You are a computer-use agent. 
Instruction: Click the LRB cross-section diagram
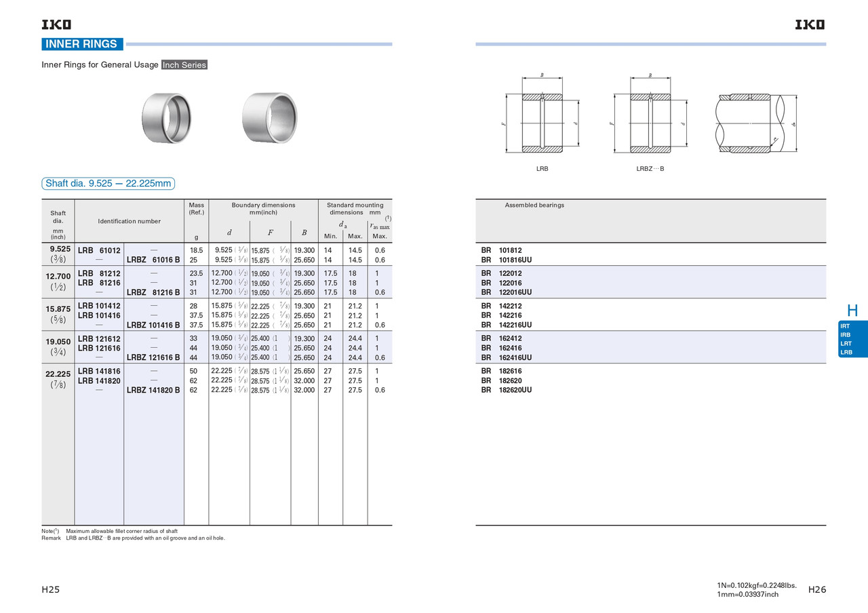click(542, 115)
